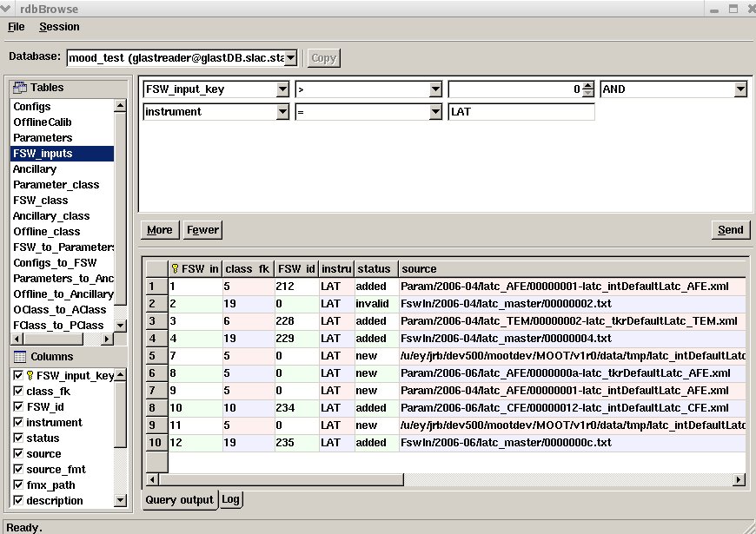Select Ancillary_class in the Tables list
The height and width of the screenshot is (534, 756).
51,216
